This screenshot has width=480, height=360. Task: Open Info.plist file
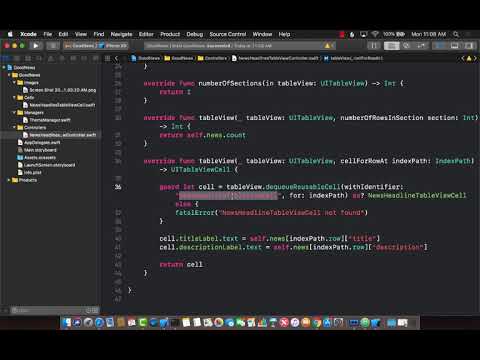pos(30,172)
